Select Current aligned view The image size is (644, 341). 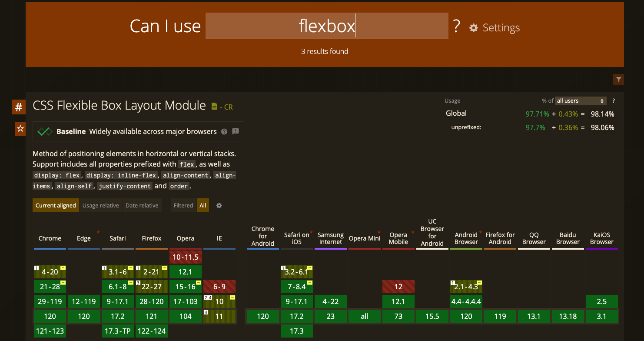tap(56, 205)
